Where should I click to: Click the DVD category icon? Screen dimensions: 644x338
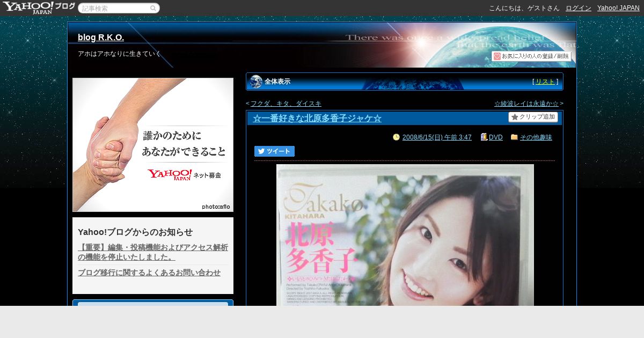coord(484,137)
